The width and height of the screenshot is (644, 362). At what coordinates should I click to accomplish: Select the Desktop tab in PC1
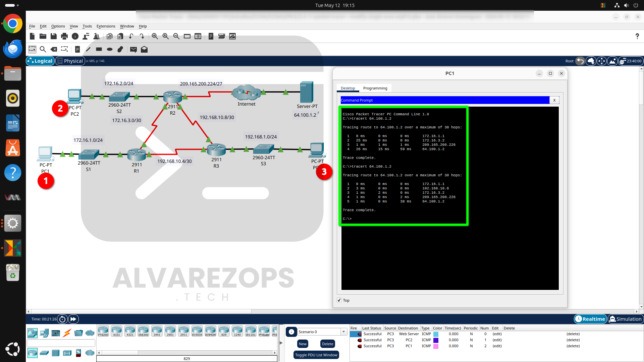click(348, 88)
